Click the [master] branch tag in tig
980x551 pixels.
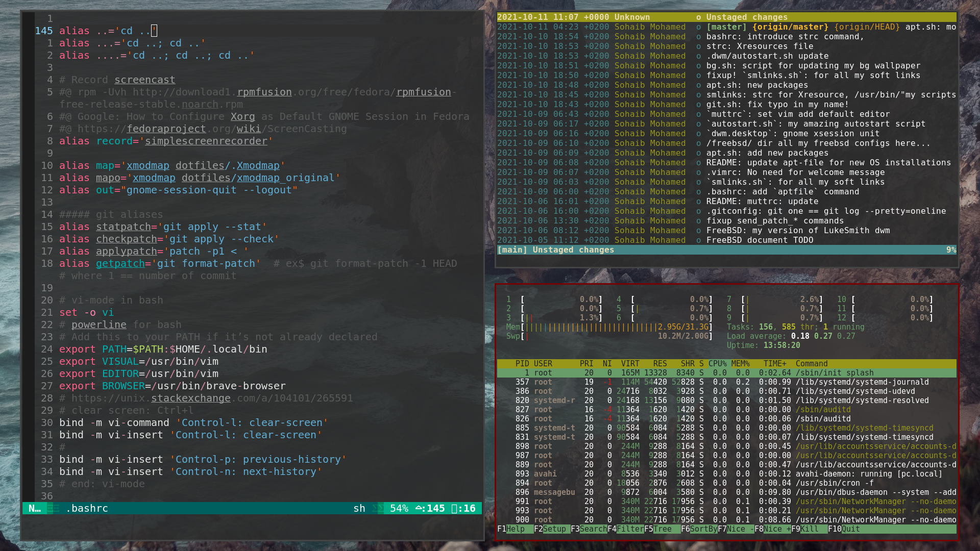[x=726, y=27]
